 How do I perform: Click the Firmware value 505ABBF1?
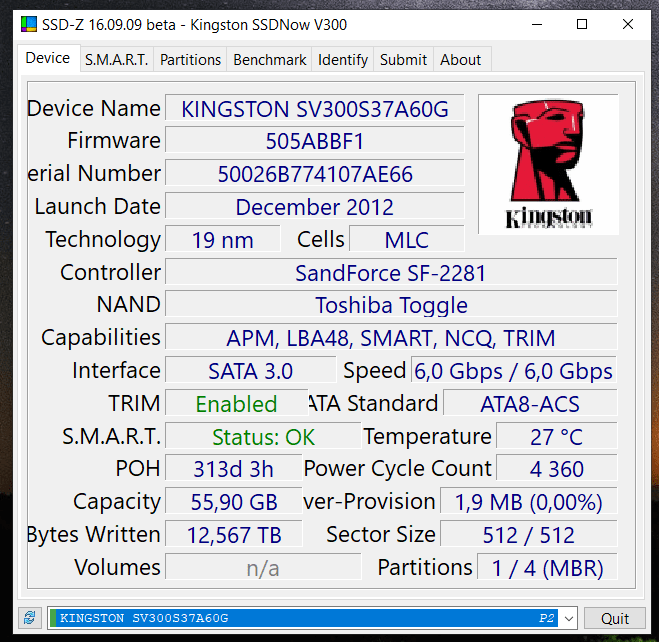[315, 141]
